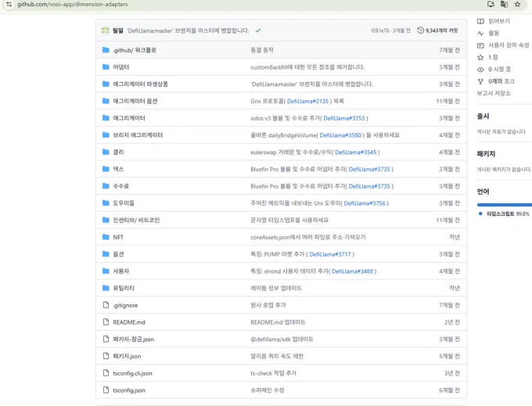Click the bookmark star in the address bar
Screen dimensions: 532x406
click(517, 4)
